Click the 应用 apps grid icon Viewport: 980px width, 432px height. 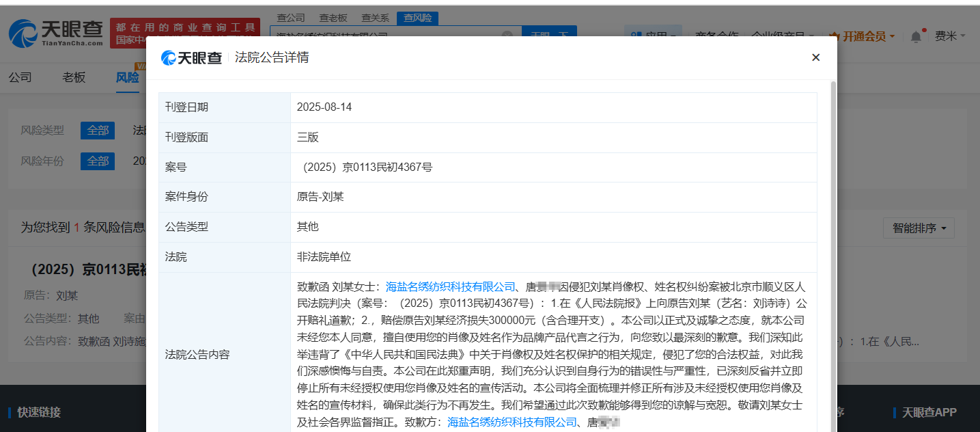pos(639,35)
